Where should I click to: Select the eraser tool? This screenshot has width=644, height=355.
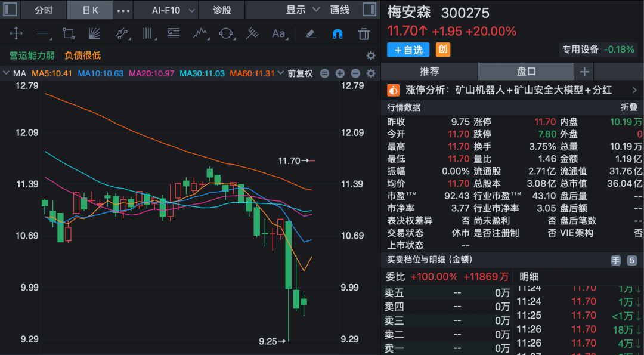pyautogui.click(x=311, y=33)
